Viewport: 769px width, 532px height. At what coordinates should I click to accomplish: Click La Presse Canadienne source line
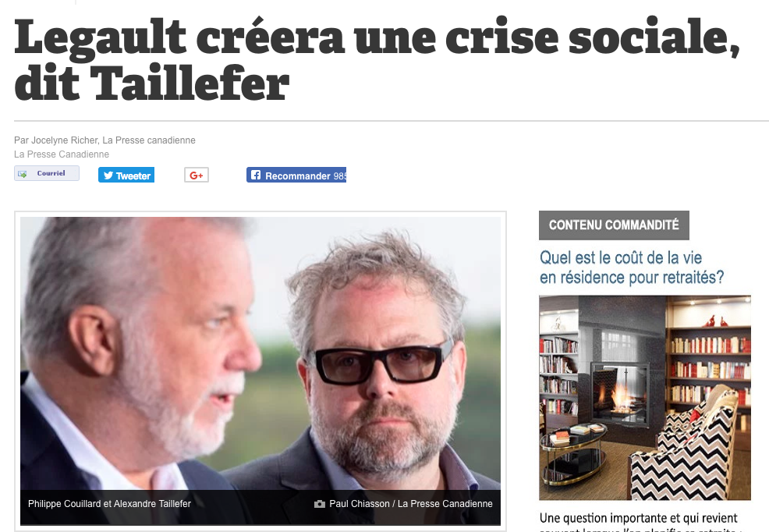pyautogui.click(x=62, y=154)
